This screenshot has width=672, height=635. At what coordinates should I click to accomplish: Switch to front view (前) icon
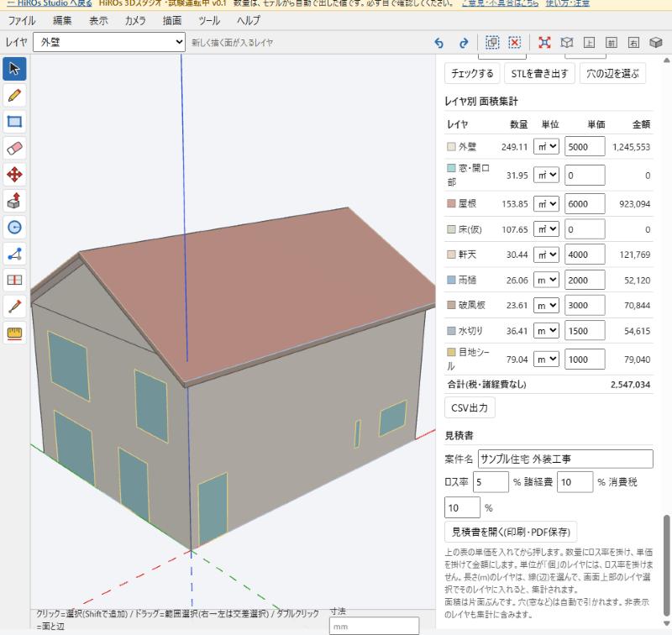[x=612, y=43]
